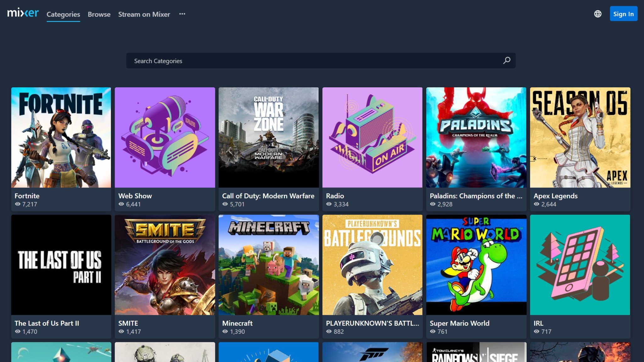Screen dimensions: 644x362
Task: Open the PUBG Battlegrounds thumbnail
Action: pyautogui.click(x=372, y=265)
